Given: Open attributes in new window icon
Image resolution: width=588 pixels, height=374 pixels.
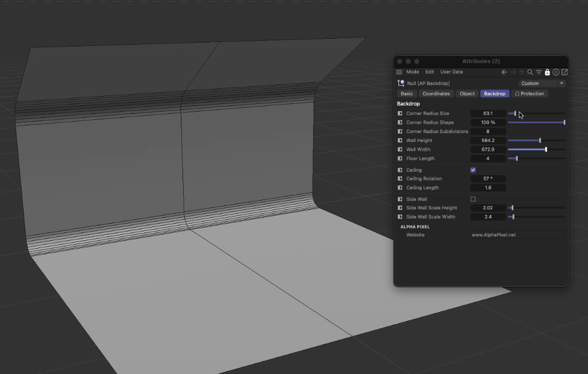Looking at the screenshot, I should [564, 72].
